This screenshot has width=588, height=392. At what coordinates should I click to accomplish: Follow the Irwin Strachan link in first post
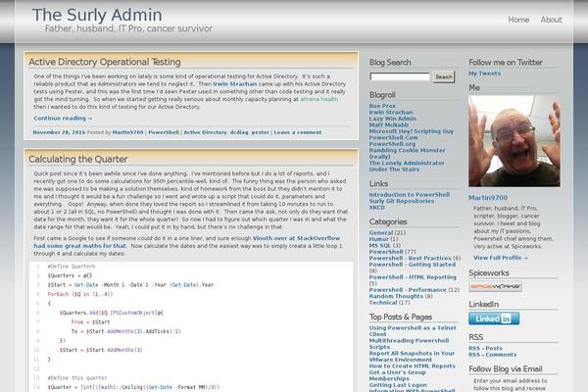[235, 84]
